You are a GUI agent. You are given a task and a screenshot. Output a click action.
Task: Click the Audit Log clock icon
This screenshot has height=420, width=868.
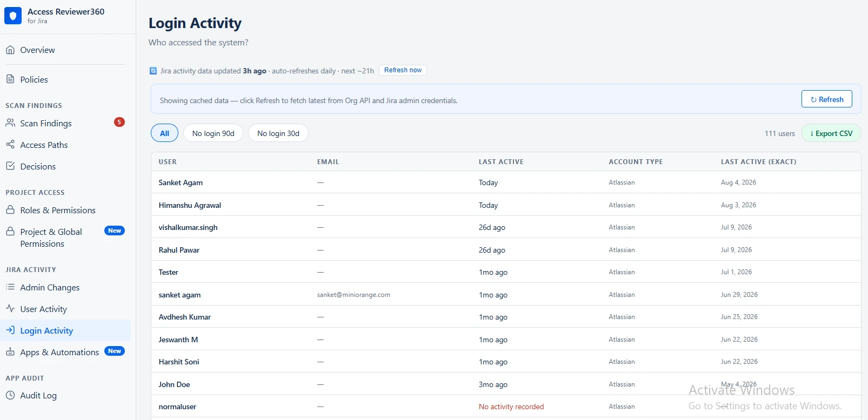pyautogui.click(x=10, y=395)
